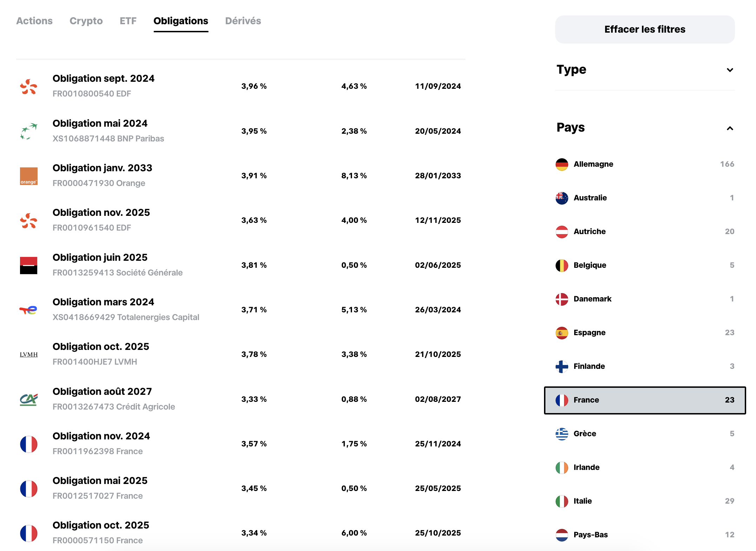
Task: Select the Obligations tab
Action: click(181, 21)
